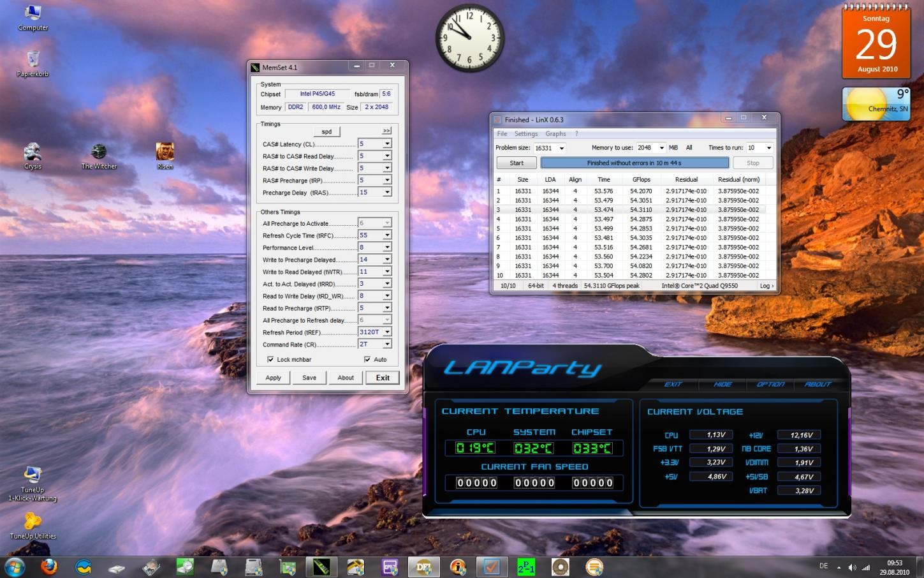Click the All memory button in LinX
This screenshot has height=578, width=924.
tap(689, 148)
